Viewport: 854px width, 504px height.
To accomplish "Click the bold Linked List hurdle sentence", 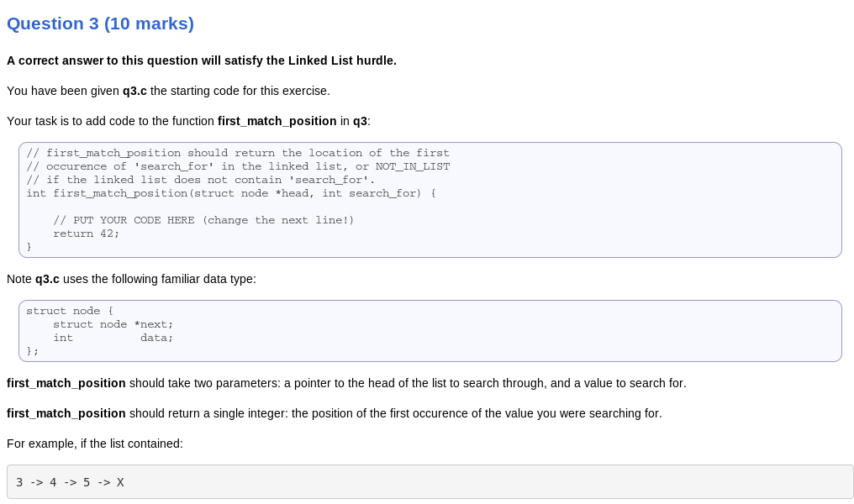I will coord(202,60).
